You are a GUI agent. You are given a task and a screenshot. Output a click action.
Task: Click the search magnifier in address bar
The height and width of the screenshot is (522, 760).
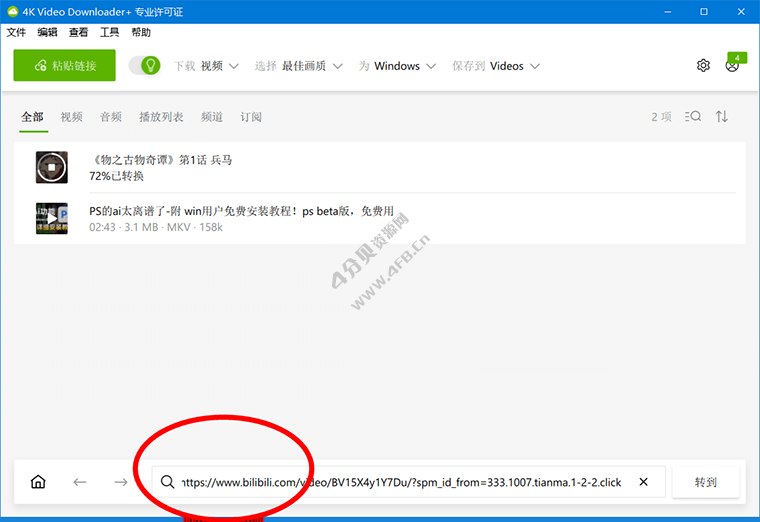click(x=168, y=482)
